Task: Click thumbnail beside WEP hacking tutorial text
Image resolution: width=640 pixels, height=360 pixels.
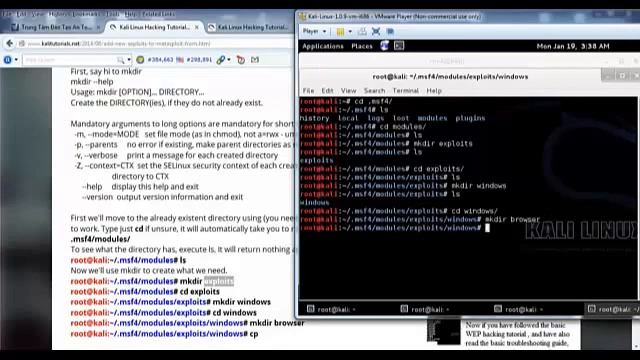Action: [x=444, y=332]
